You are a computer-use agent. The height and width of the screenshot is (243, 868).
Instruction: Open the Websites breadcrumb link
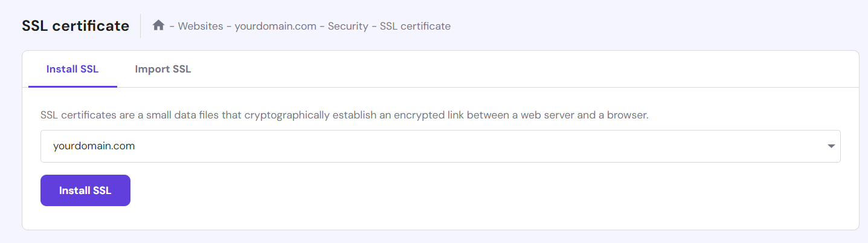[201, 26]
